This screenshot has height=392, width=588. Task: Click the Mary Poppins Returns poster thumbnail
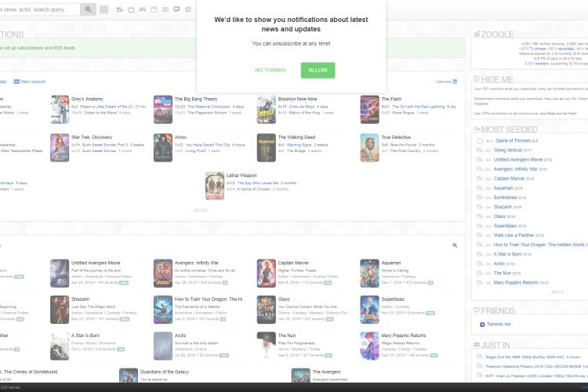tap(369, 346)
